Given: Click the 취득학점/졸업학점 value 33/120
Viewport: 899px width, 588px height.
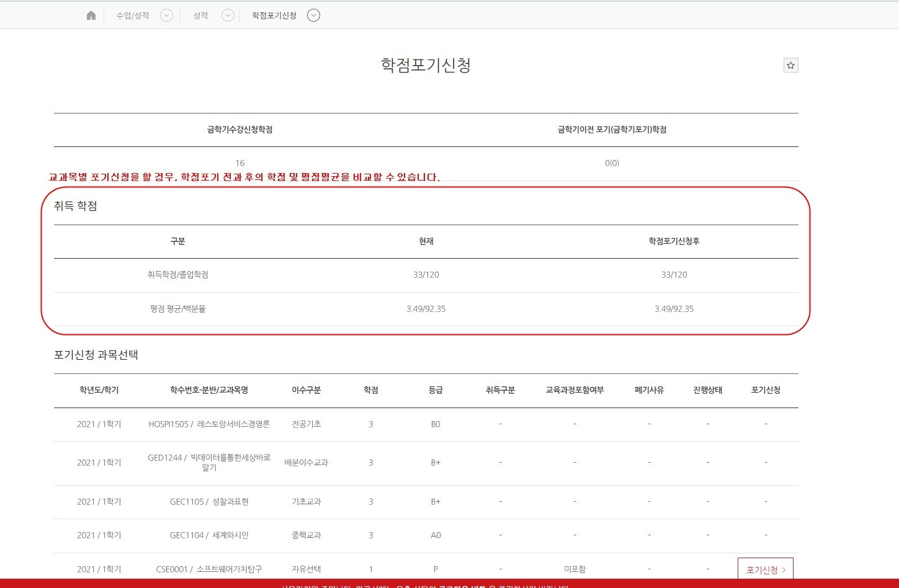Looking at the screenshot, I should coord(426,275).
